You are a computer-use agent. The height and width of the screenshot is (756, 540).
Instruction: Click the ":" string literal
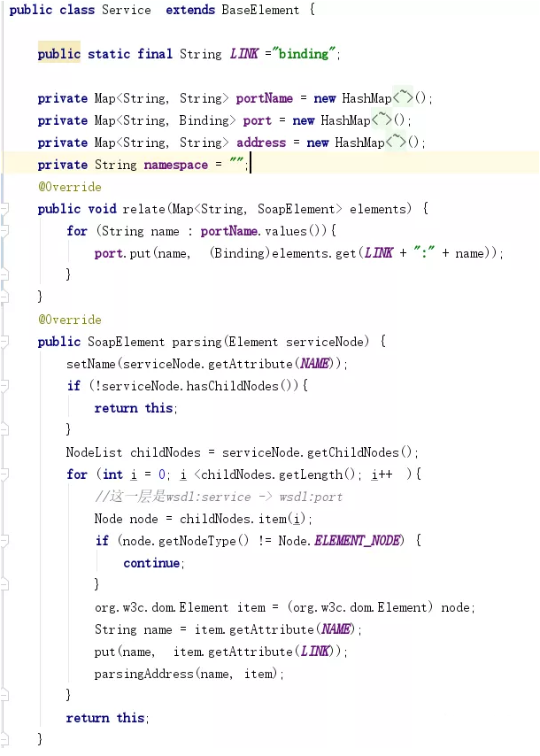click(x=424, y=252)
